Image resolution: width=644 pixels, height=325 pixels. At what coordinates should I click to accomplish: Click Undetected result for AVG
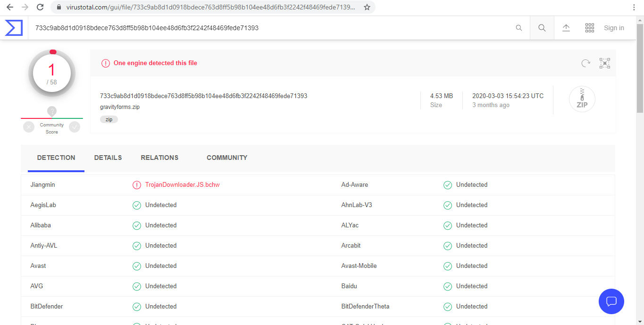pyautogui.click(x=161, y=286)
